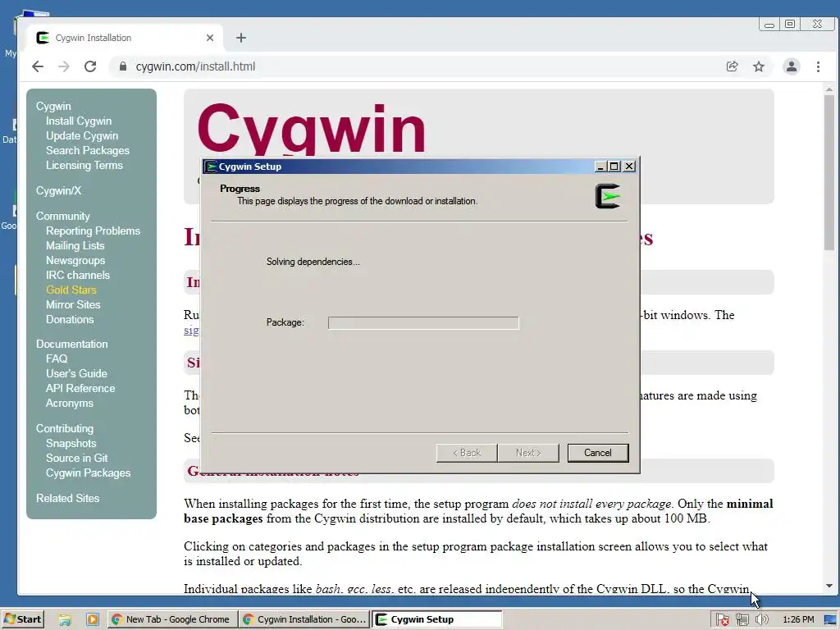840x630 pixels.
Task: Click the page scrollbar thumb
Action: [x=829, y=171]
